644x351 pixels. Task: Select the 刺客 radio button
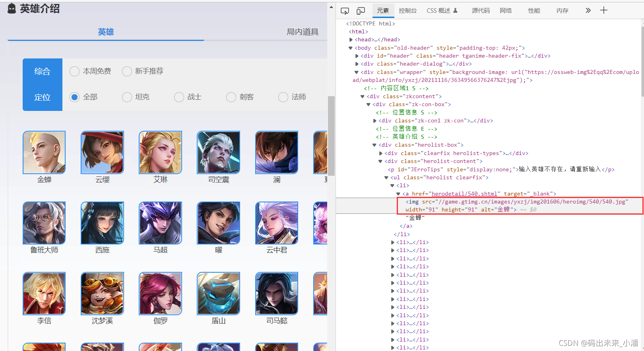tap(231, 97)
